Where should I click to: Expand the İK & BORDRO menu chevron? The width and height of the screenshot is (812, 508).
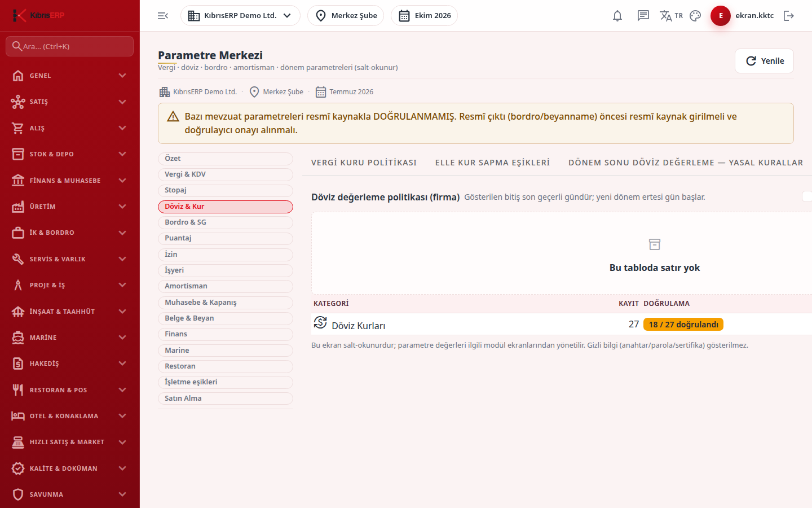tap(122, 233)
